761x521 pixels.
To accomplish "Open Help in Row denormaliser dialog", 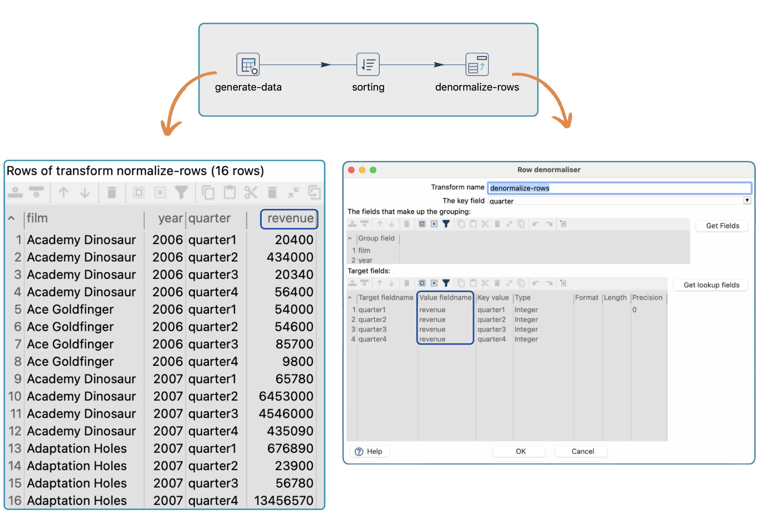I will [369, 452].
